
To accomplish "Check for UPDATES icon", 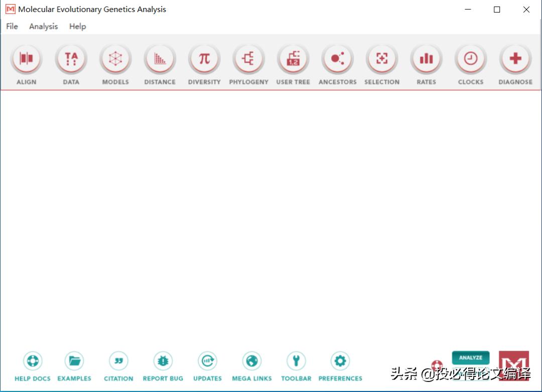I will [207, 361].
